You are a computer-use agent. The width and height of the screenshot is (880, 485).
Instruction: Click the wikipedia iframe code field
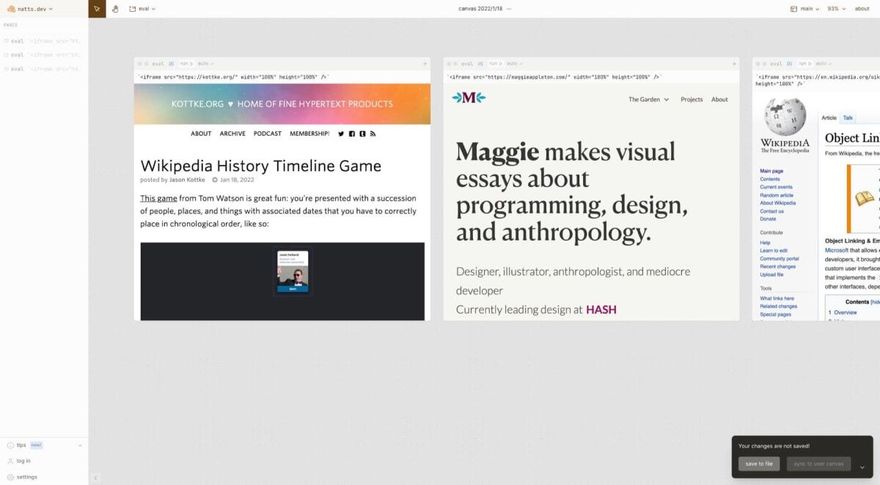pos(817,80)
